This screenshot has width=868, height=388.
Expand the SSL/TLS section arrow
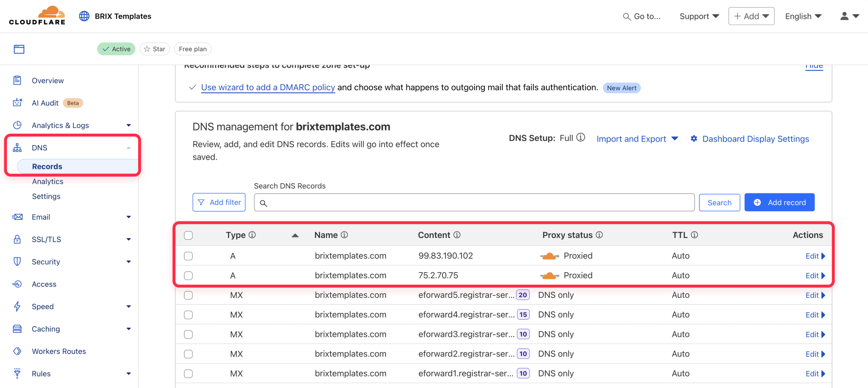[128, 240]
